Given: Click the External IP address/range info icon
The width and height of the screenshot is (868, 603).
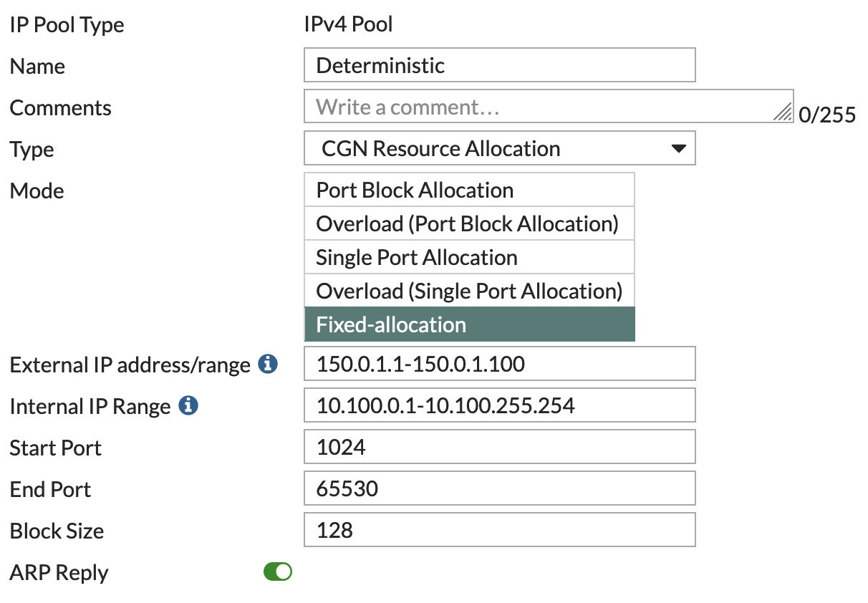Looking at the screenshot, I should (267, 365).
